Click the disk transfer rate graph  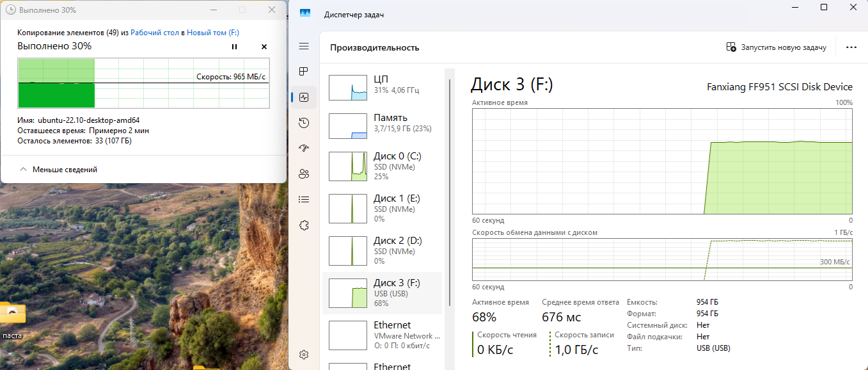[x=663, y=259]
